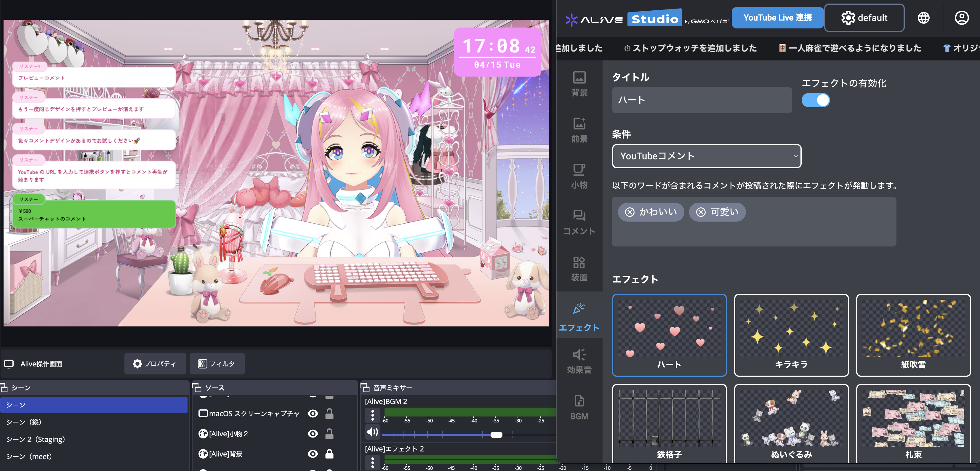Adjust the [Alive]BGM 2 volume slider
Image resolution: width=980 pixels, height=471 pixels.
coord(496,435)
